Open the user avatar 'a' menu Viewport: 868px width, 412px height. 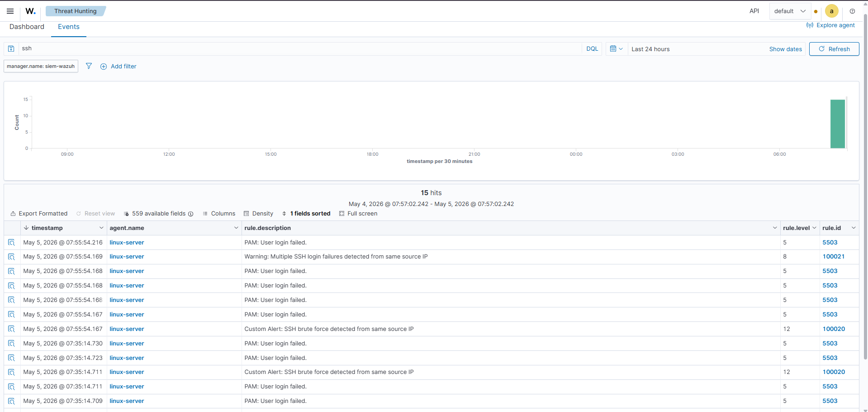831,11
